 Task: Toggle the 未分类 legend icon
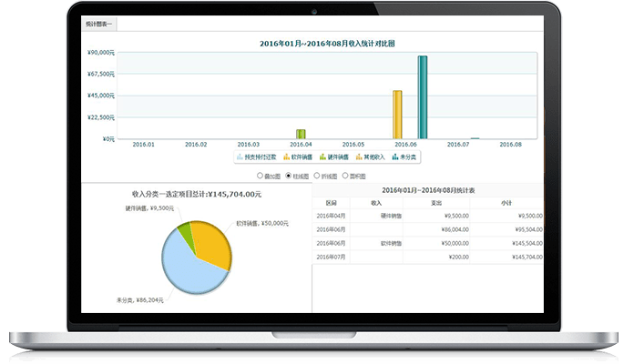[x=392, y=157]
